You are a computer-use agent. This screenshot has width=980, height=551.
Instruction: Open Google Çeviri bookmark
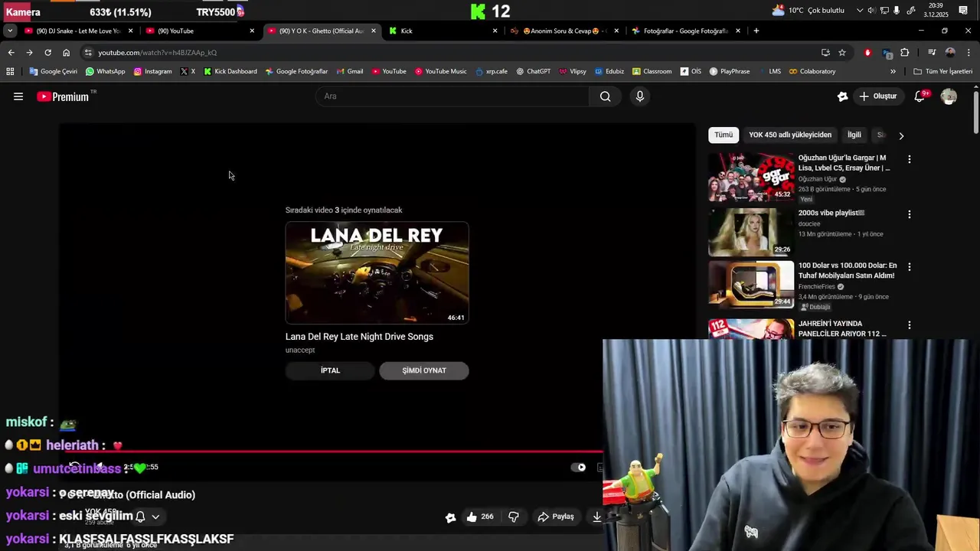click(x=54, y=71)
